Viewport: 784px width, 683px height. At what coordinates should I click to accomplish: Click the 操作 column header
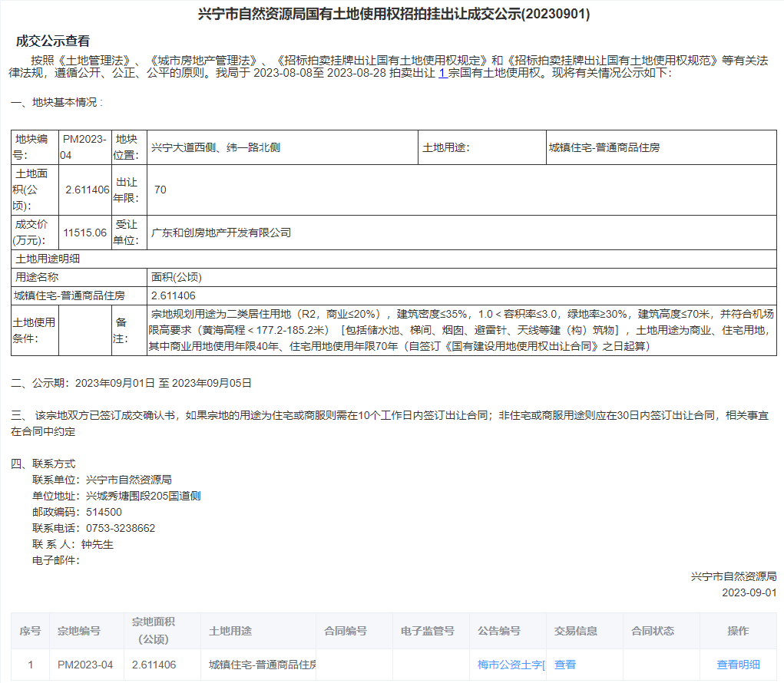point(738,631)
